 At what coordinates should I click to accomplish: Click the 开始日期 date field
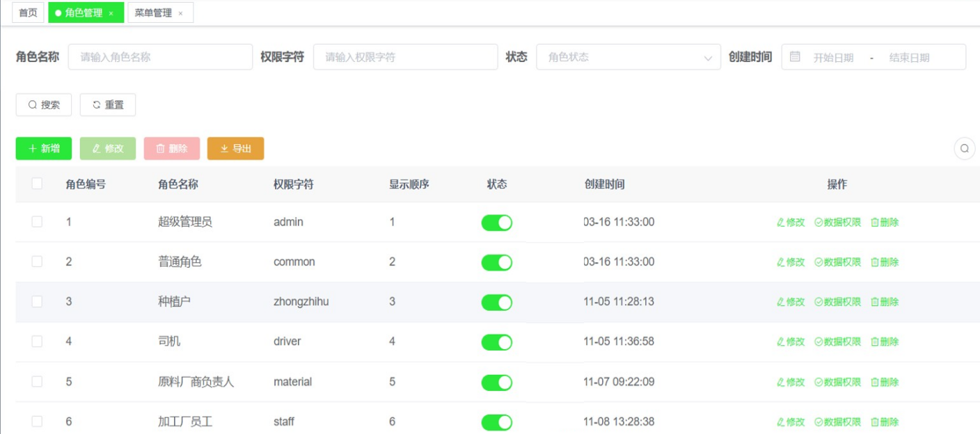pos(833,58)
